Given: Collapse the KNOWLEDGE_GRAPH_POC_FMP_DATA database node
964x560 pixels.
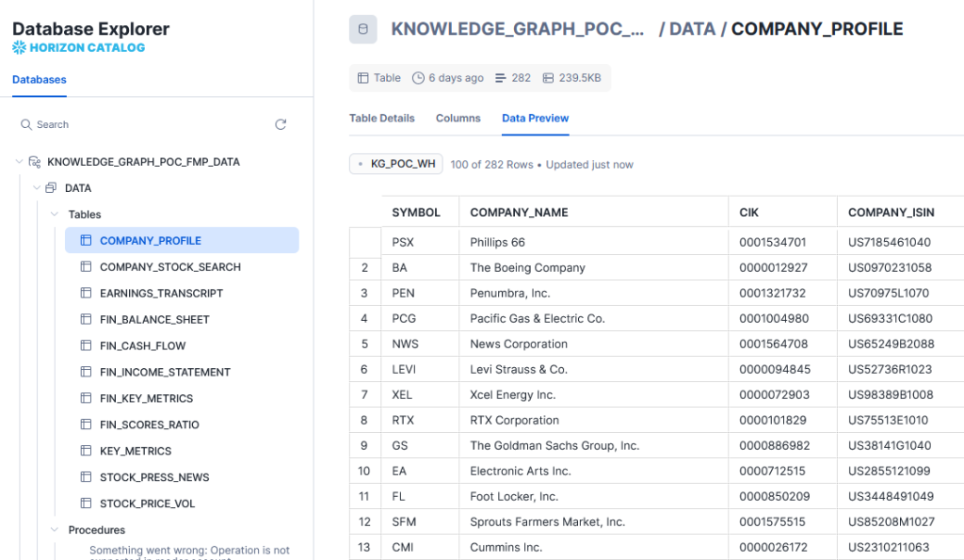Looking at the screenshot, I should pos(19,162).
